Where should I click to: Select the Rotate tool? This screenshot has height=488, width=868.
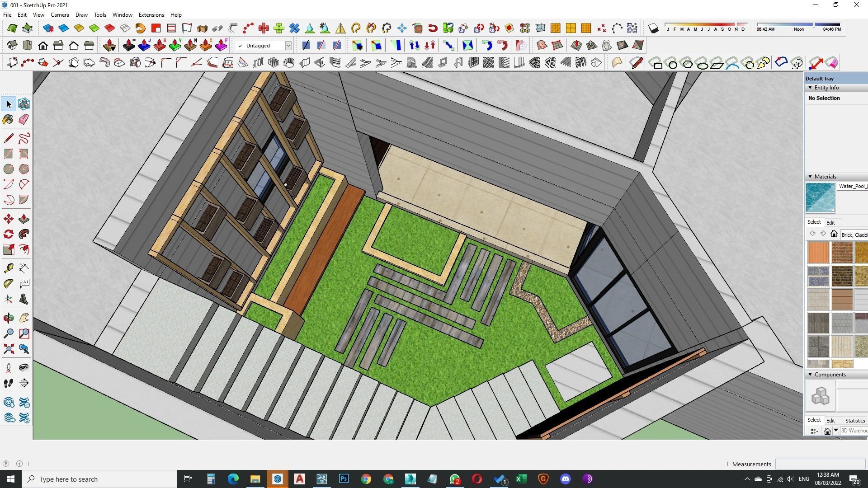pos(8,235)
